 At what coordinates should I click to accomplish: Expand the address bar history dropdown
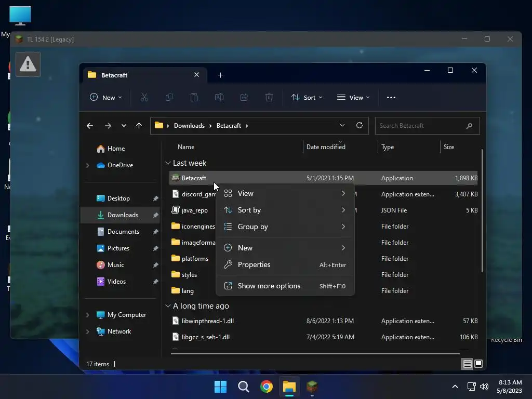pyautogui.click(x=342, y=126)
